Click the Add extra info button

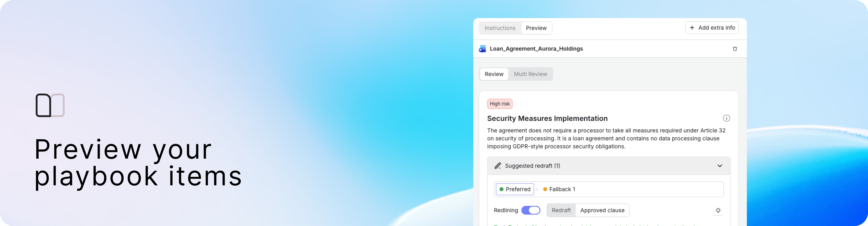click(712, 28)
